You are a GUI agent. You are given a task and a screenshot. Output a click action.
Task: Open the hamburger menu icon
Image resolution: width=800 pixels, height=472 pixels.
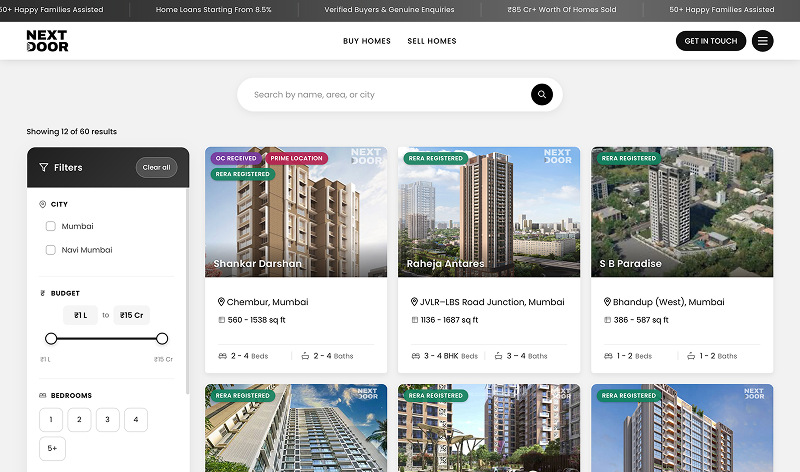[x=762, y=41]
